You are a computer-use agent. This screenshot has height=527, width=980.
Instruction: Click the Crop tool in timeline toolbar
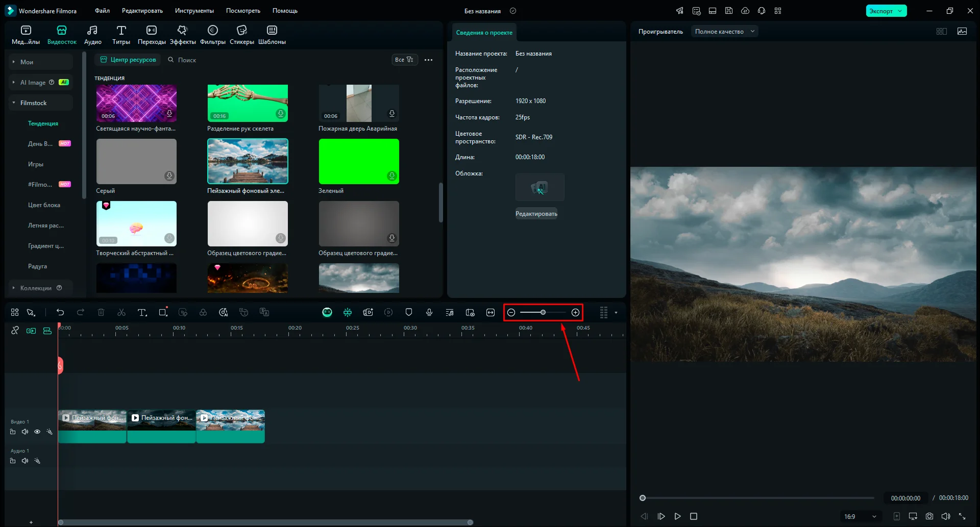click(163, 312)
